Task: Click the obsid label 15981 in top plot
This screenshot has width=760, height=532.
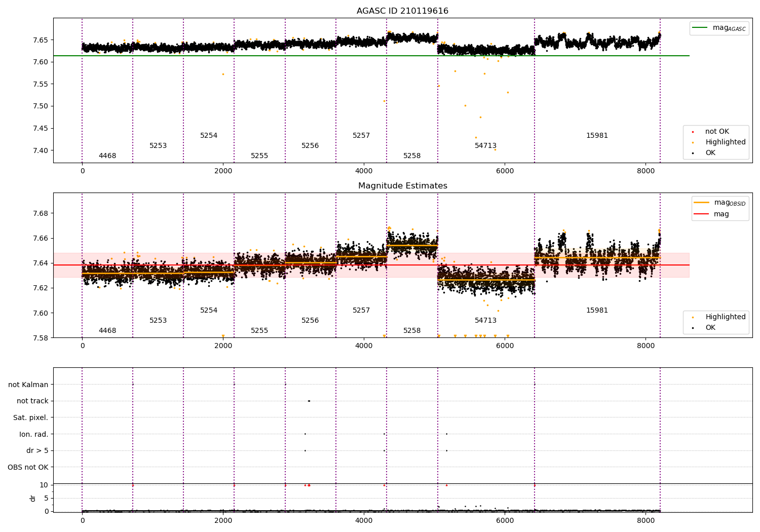Action: (x=597, y=135)
